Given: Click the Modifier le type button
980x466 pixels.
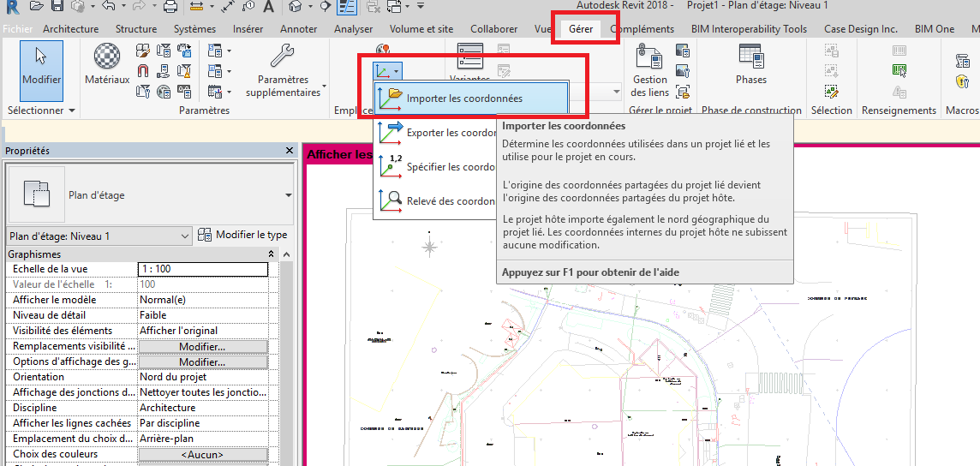Looking at the screenshot, I should click(242, 236).
